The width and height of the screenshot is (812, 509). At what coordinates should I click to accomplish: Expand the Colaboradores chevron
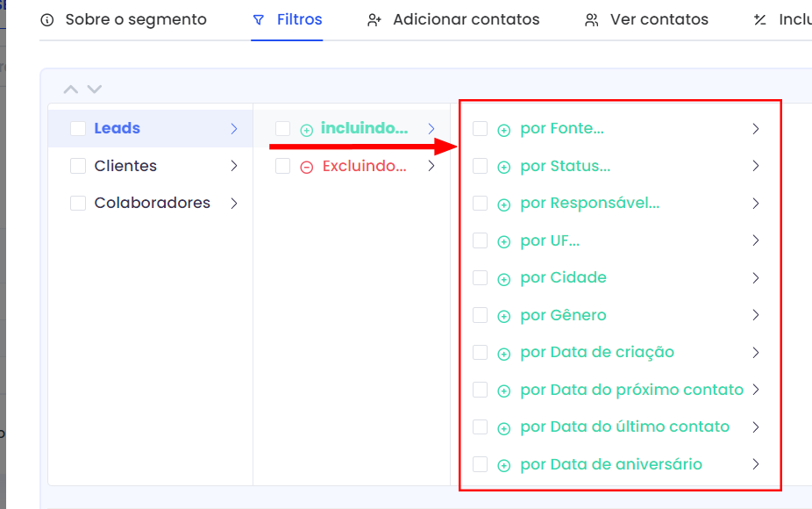(234, 204)
